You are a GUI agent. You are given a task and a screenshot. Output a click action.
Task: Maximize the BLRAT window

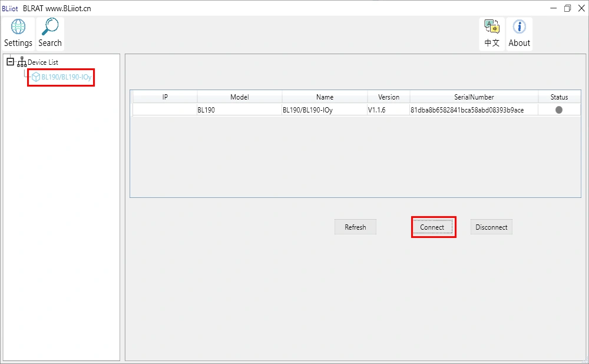coord(567,8)
